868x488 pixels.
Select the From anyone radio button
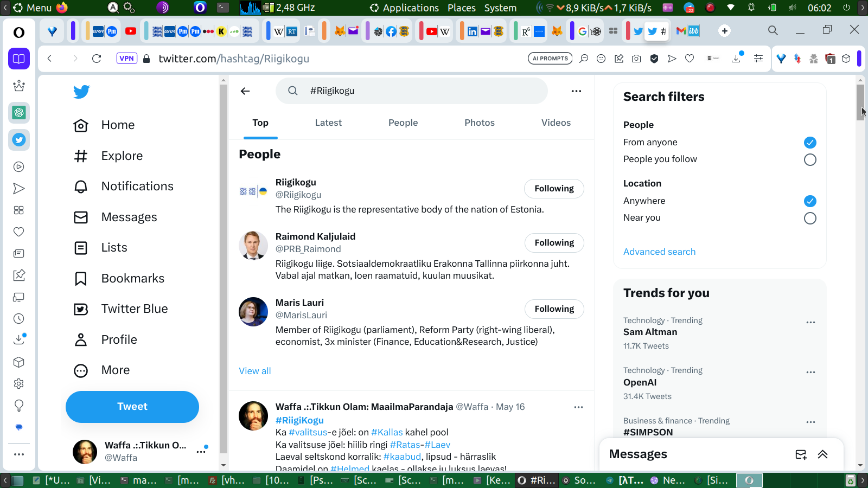(810, 143)
